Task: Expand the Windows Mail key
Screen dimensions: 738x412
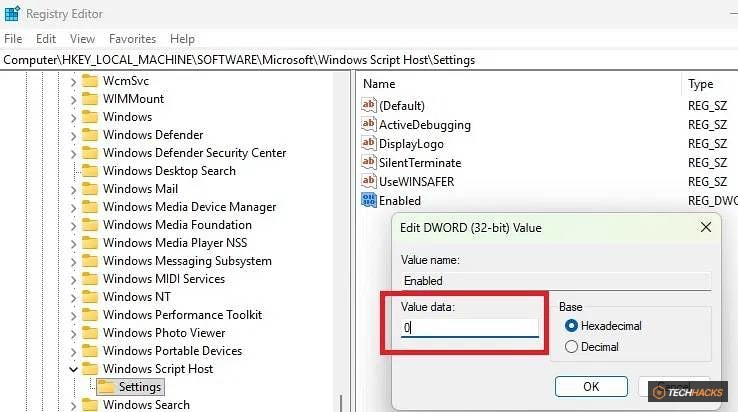Action: (73, 190)
